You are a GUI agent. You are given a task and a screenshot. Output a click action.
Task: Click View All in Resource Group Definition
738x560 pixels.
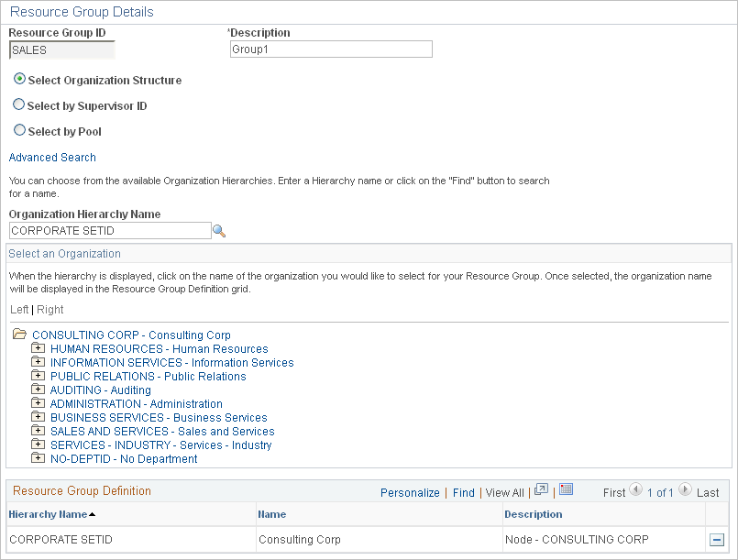(504, 492)
